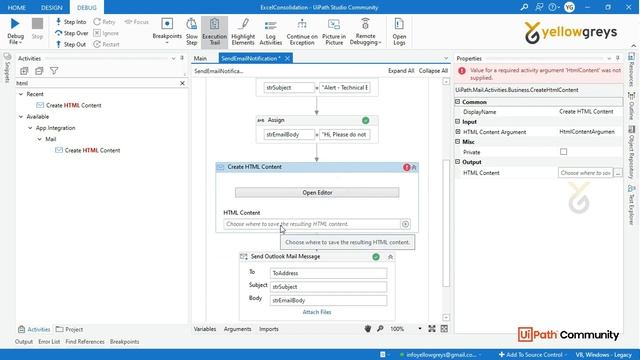This screenshot has height=360, width=640.
Task: Collapse the Send Outlook Mail Message activity
Action: [x=390, y=257]
